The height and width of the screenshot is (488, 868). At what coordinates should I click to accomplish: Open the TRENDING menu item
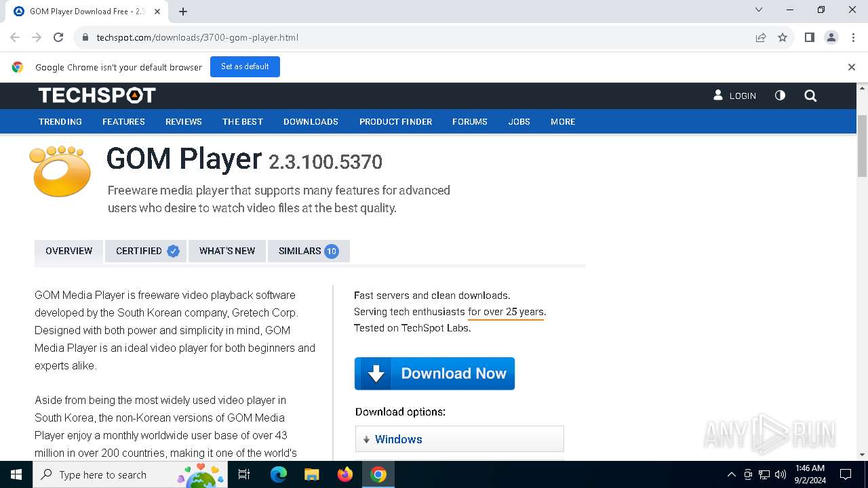60,122
